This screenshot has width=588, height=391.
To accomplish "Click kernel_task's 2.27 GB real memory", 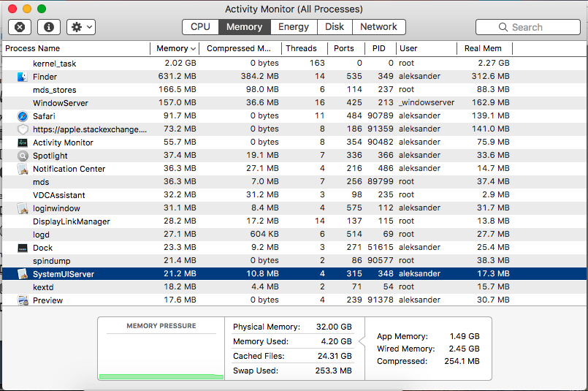I will [494, 63].
